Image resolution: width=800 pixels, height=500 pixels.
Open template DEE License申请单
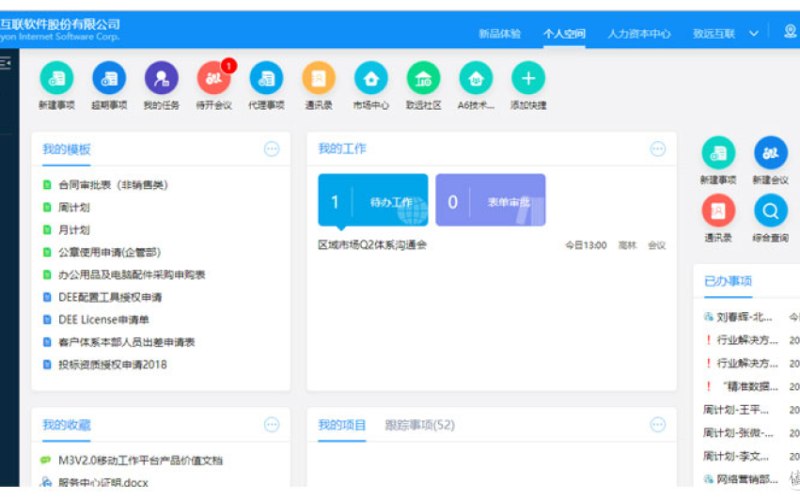point(104,319)
